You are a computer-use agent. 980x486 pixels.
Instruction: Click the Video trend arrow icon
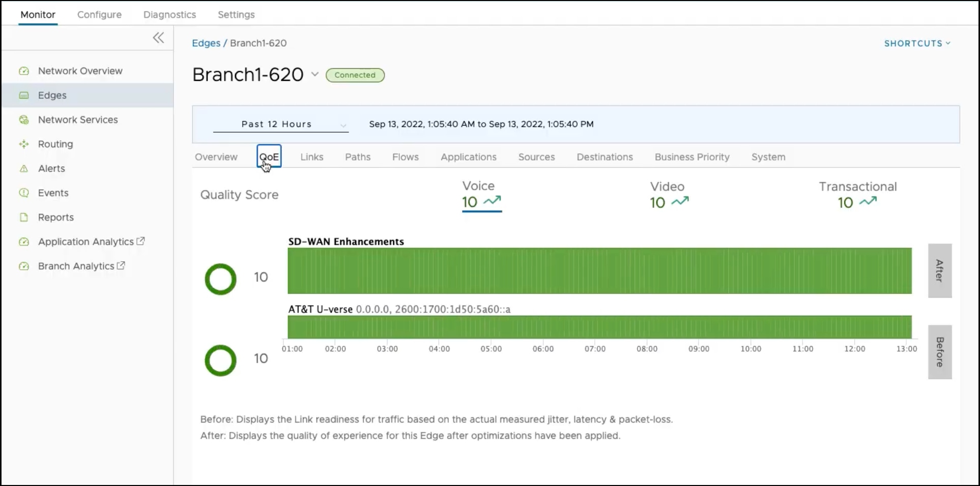[x=680, y=201]
